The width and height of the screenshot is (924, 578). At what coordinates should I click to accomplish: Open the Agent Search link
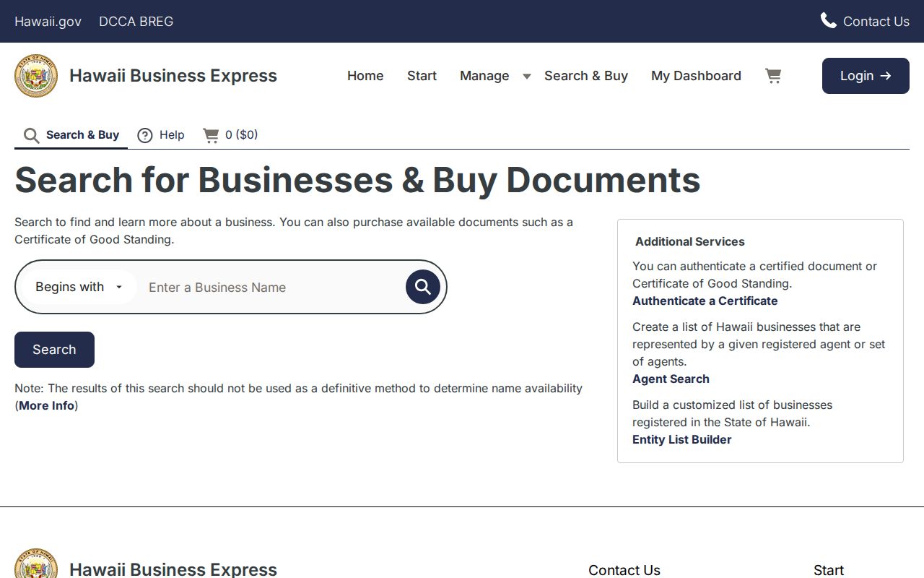[x=671, y=379]
